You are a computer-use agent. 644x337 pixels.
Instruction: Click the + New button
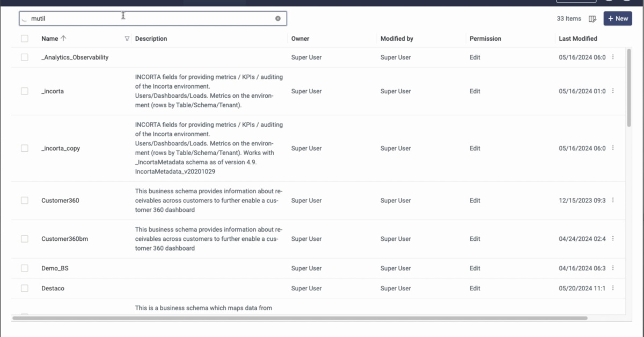click(x=618, y=19)
